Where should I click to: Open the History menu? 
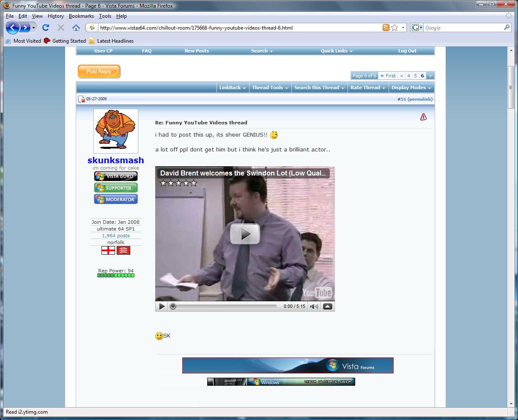click(x=56, y=16)
